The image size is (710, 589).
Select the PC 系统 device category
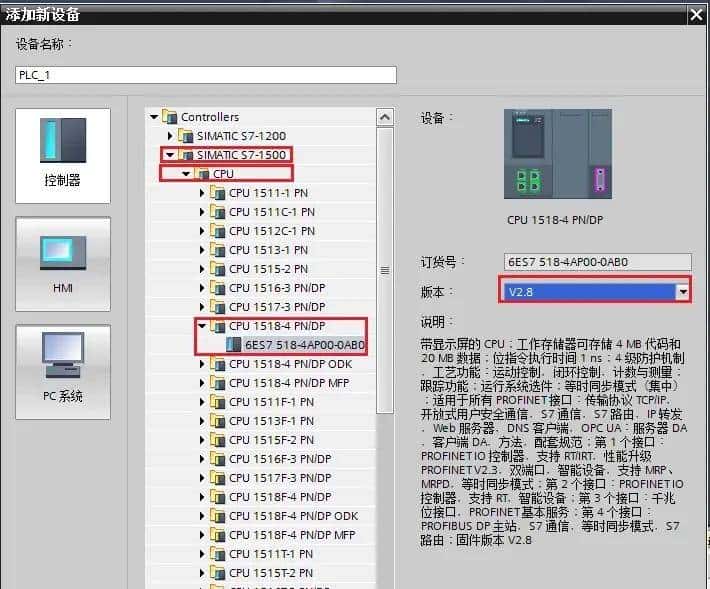[63, 372]
